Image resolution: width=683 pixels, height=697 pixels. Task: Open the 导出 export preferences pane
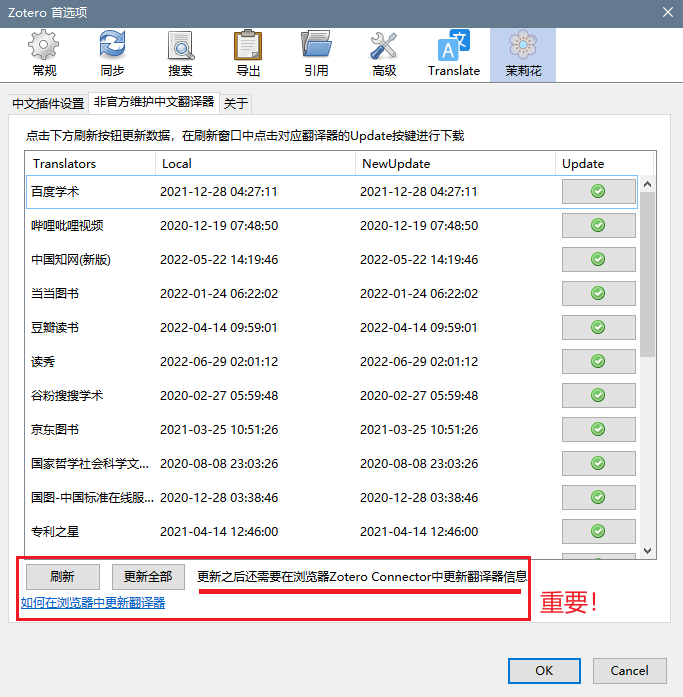248,54
